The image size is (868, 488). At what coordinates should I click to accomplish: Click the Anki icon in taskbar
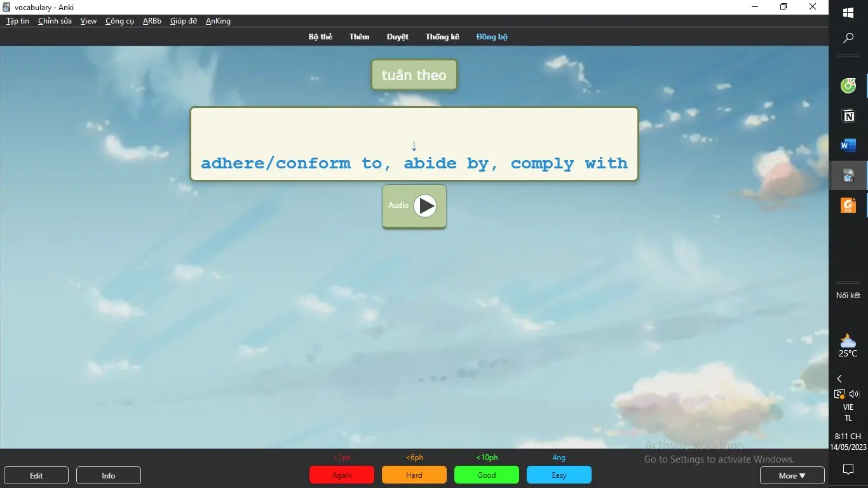point(848,175)
